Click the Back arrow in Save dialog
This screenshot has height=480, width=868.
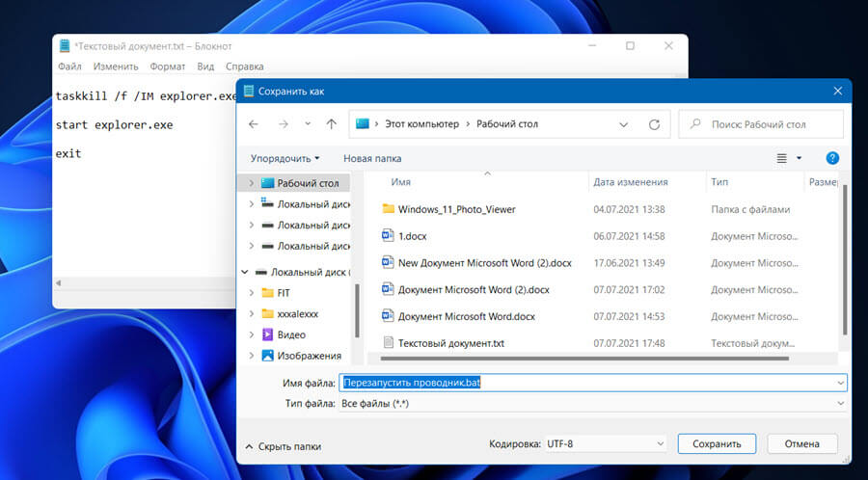click(254, 124)
